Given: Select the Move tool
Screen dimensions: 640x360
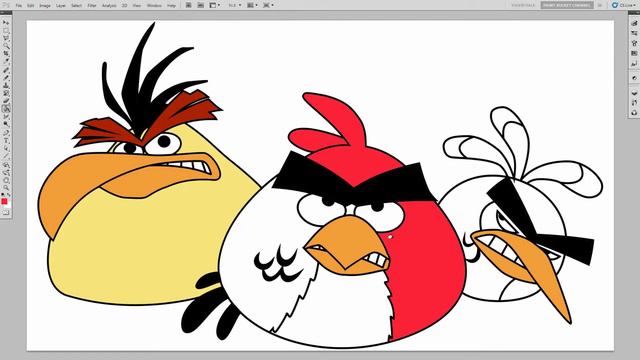Looking at the screenshot, I should tap(6, 22).
